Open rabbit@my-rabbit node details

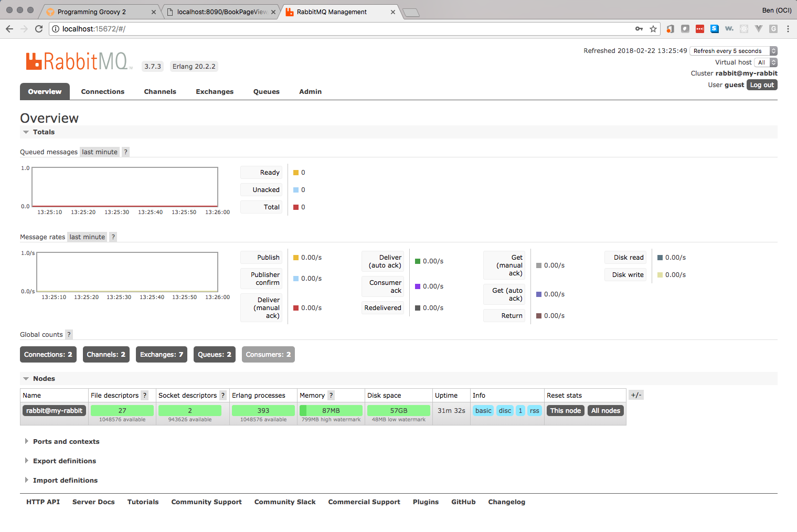coord(54,411)
